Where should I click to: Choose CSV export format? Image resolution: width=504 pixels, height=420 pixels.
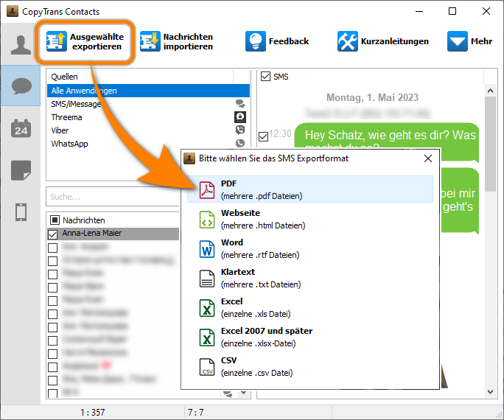310,366
